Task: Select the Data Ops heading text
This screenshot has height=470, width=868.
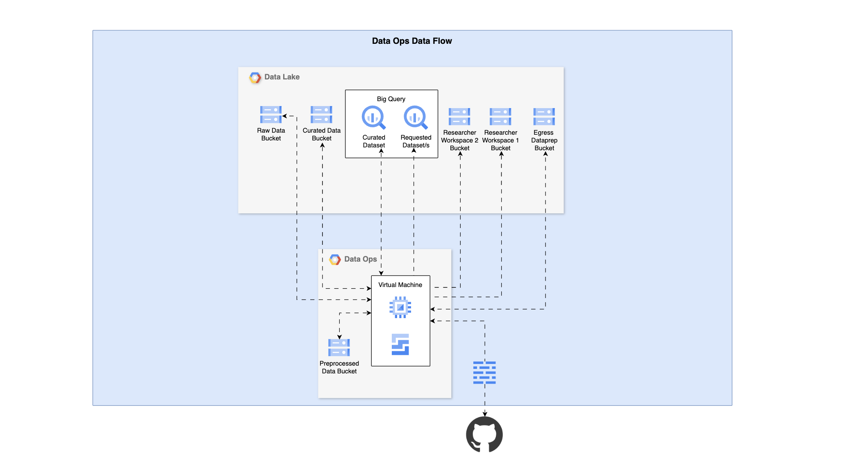Action: click(x=360, y=259)
